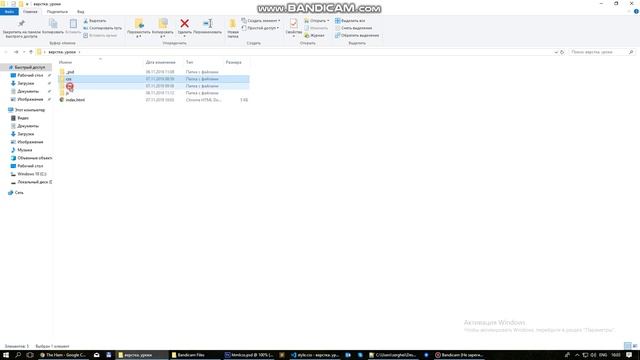Open the Easy access (Простой доступ) dropdown
The height and width of the screenshot is (360, 640).
[x=260, y=28]
